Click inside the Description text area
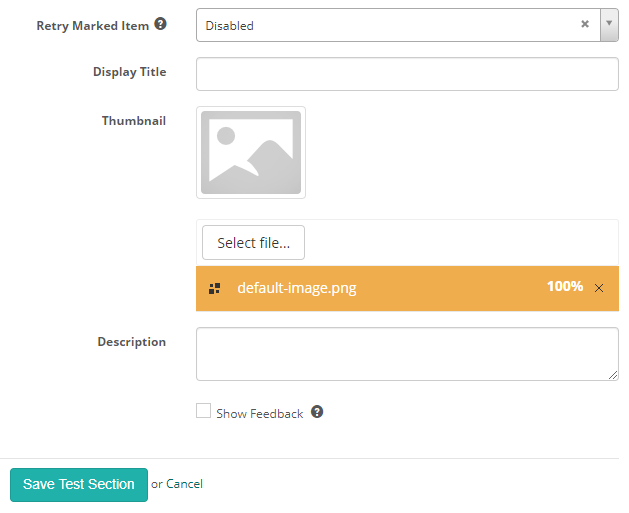The height and width of the screenshot is (513, 629). coord(407,354)
